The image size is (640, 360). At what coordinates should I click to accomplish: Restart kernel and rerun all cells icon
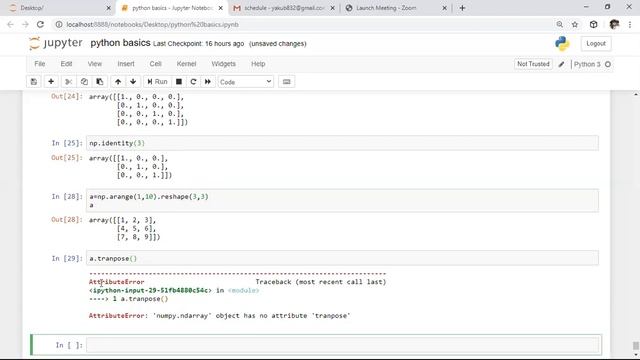[x=208, y=82]
